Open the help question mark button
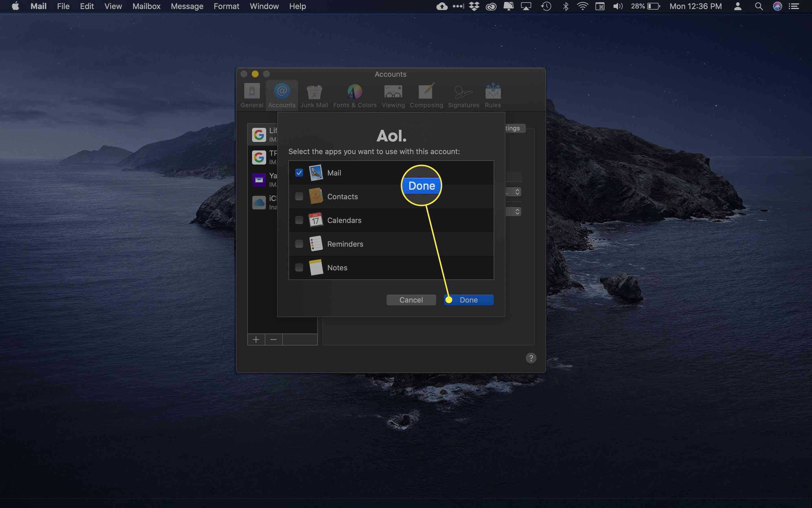The height and width of the screenshot is (508, 812). [x=531, y=358]
